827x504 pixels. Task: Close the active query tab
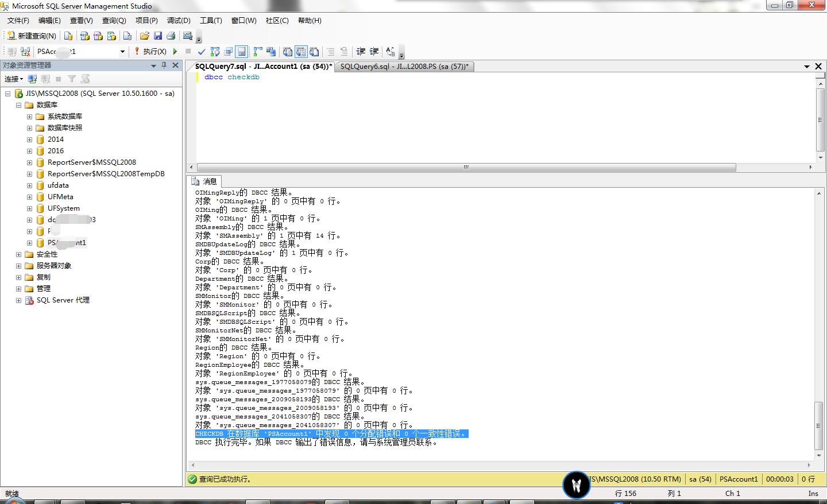(x=819, y=67)
